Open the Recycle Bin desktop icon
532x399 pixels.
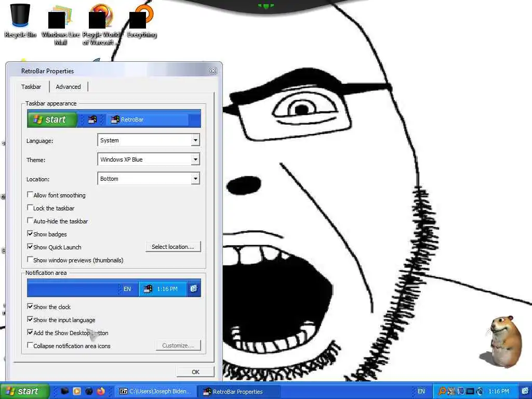pyautogui.click(x=20, y=20)
